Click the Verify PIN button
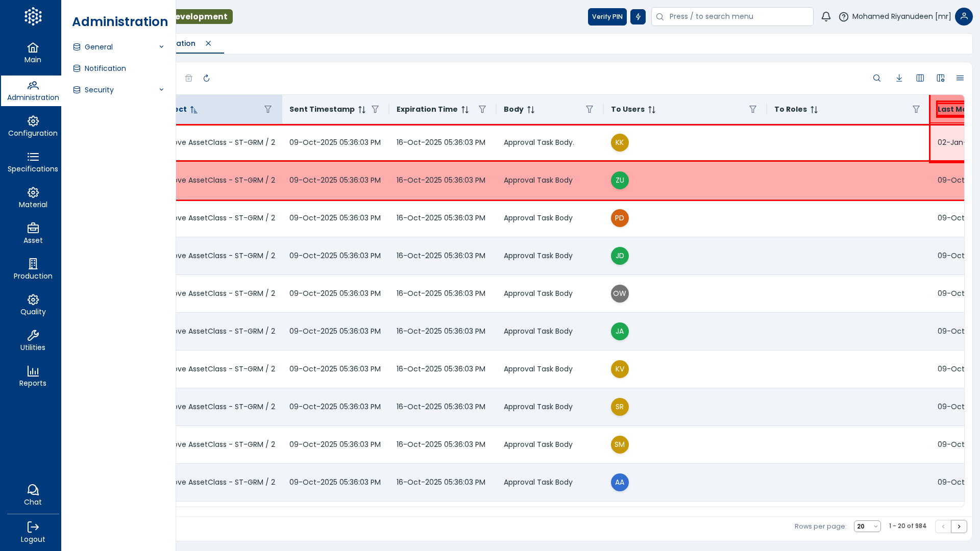 pos(607,17)
